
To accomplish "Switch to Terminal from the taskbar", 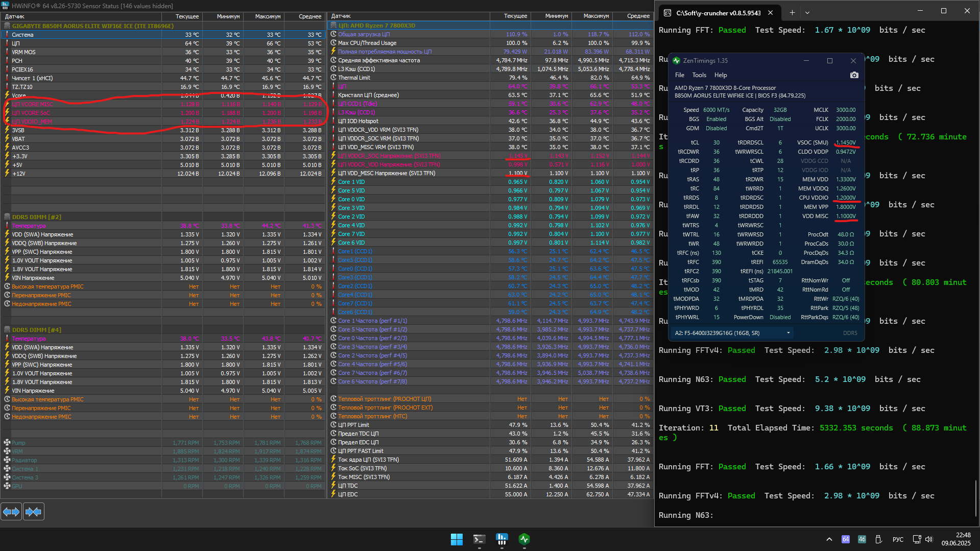I will (479, 539).
